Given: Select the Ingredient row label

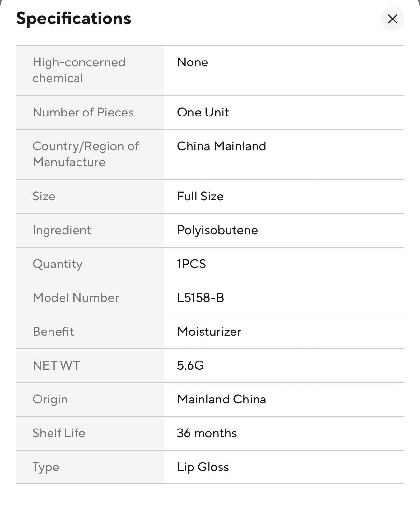Looking at the screenshot, I should click(x=62, y=230).
